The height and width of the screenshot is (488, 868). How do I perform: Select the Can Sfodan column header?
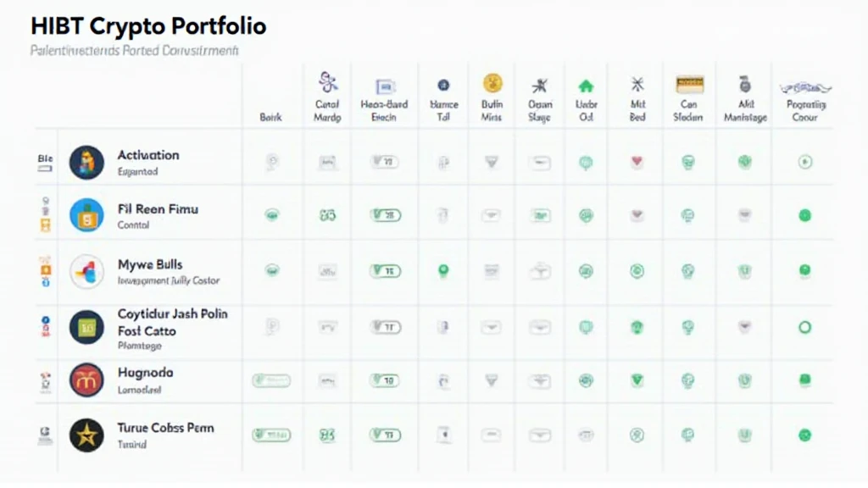pyautogui.click(x=688, y=110)
